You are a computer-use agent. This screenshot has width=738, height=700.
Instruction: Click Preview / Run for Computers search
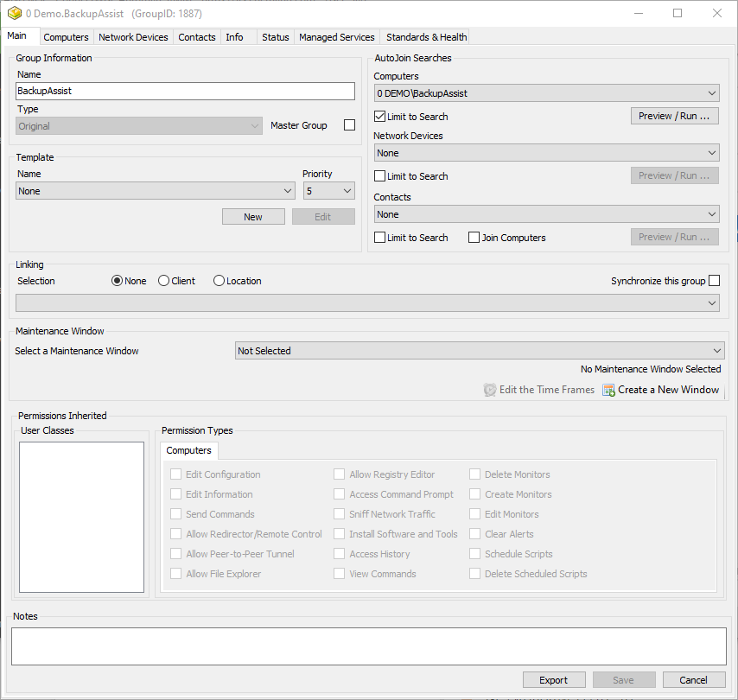click(x=674, y=116)
